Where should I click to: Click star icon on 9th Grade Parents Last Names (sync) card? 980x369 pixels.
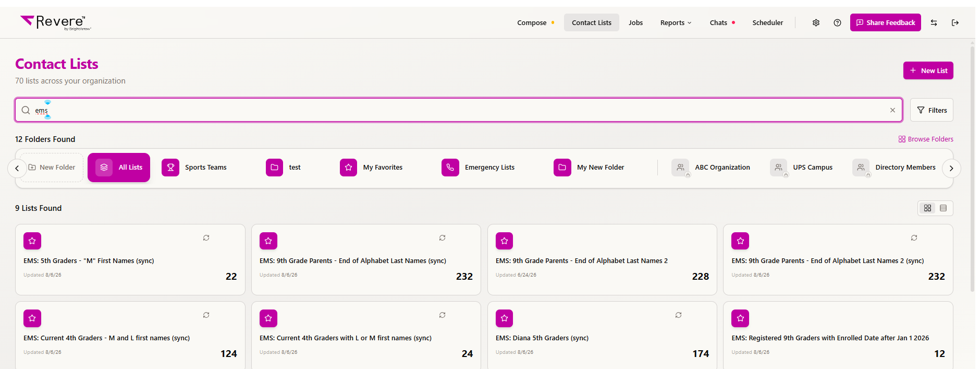(268, 241)
